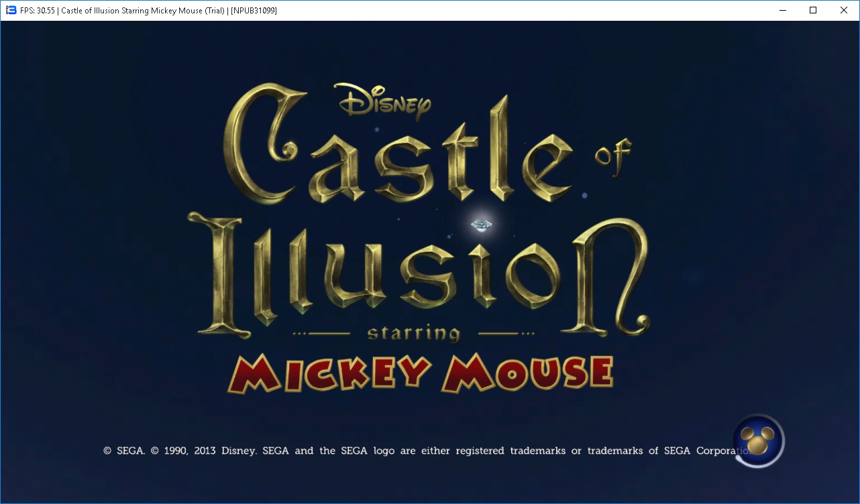The image size is (860, 504).
Task: Click the 'starring' text under Illusion
Action: 414,333
